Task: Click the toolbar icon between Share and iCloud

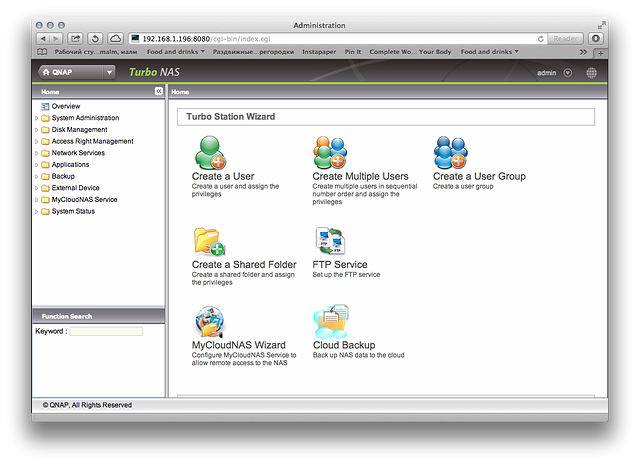Action: tap(95, 39)
